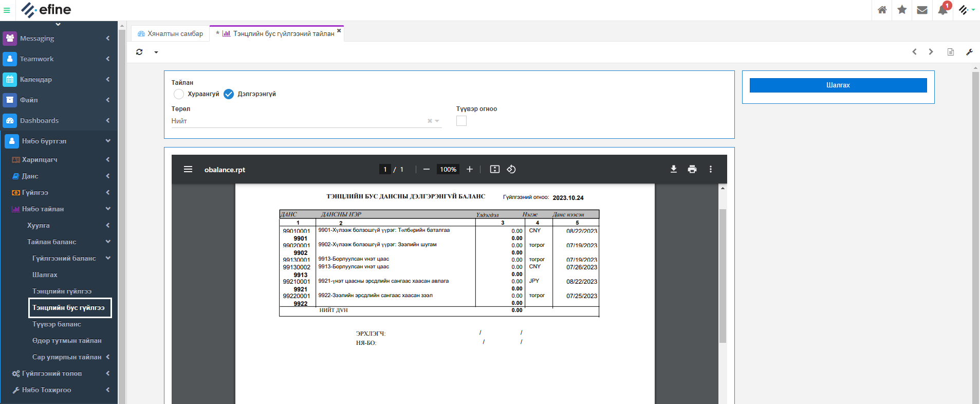The width and height of the screenshot is (980, 404).
Task: Open PDF viewer more options menu
Action: pos(711,169)
